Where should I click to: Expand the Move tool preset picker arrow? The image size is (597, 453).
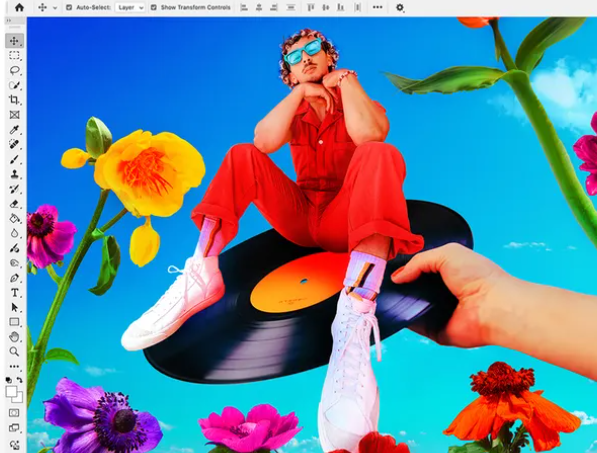55,8
